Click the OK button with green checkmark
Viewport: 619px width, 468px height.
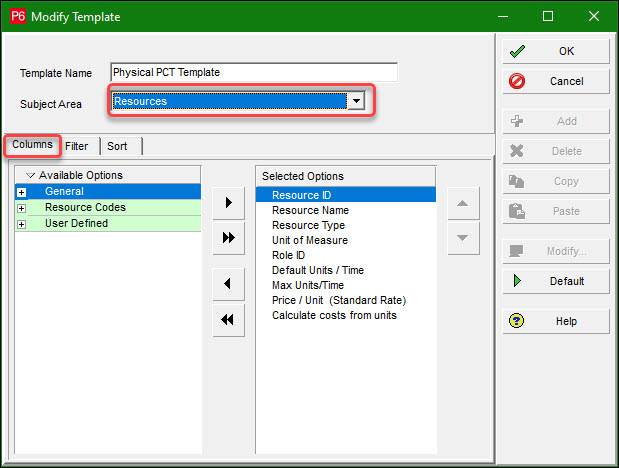coord(556,51)
